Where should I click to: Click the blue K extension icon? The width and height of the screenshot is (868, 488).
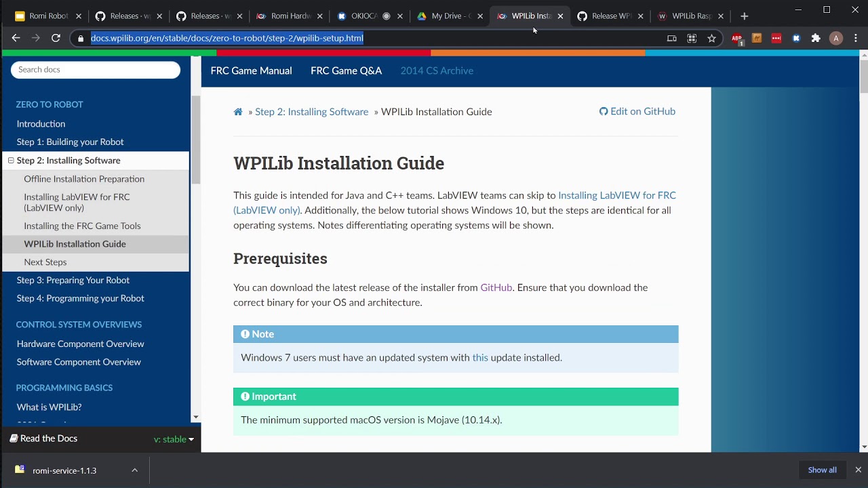click(x=796, y=38)
